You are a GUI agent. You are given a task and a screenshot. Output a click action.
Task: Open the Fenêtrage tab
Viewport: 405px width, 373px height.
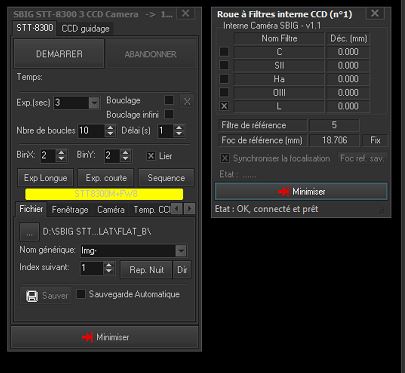point(70,210)
